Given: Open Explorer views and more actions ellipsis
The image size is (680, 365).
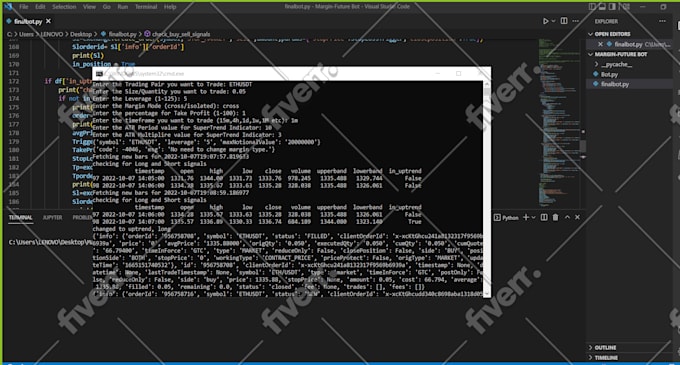Looking at the screenshot, I should 662,21.
